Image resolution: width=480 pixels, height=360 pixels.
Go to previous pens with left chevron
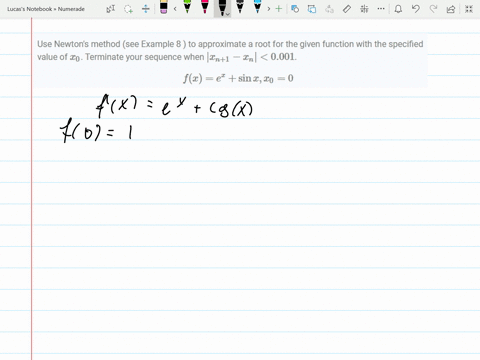[x=175, y=9]
